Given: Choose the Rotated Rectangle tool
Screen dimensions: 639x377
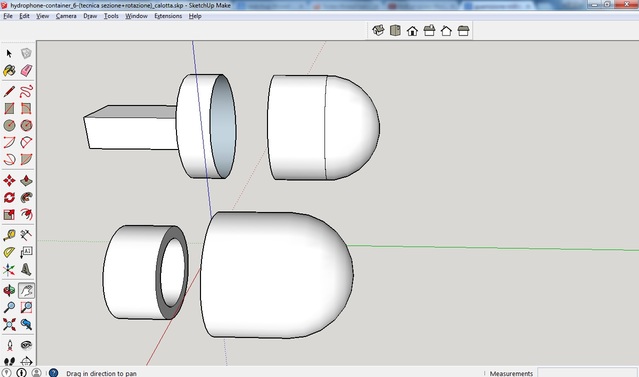Looking at the screenshot, I should coord(26,108).
